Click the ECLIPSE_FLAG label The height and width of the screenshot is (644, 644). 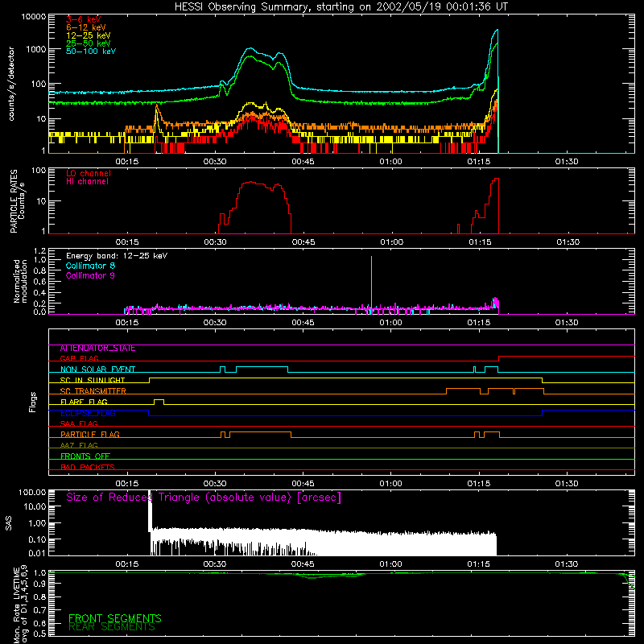tap(88, 413)
